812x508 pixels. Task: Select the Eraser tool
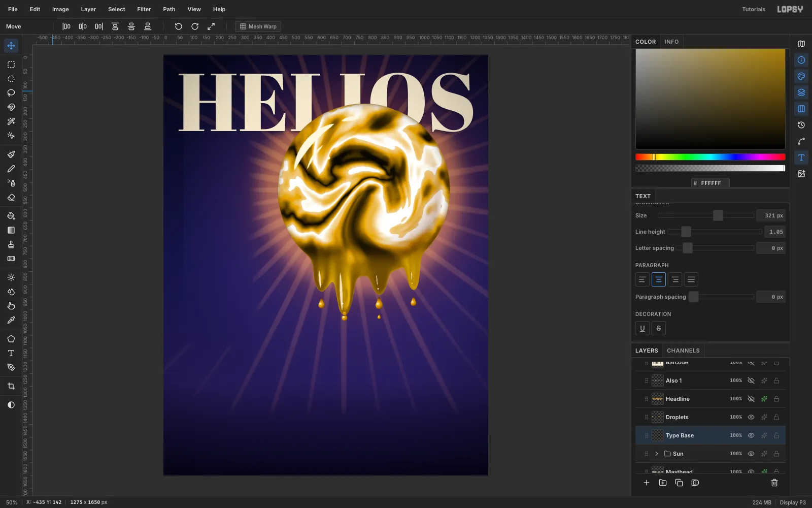[11, 198]
